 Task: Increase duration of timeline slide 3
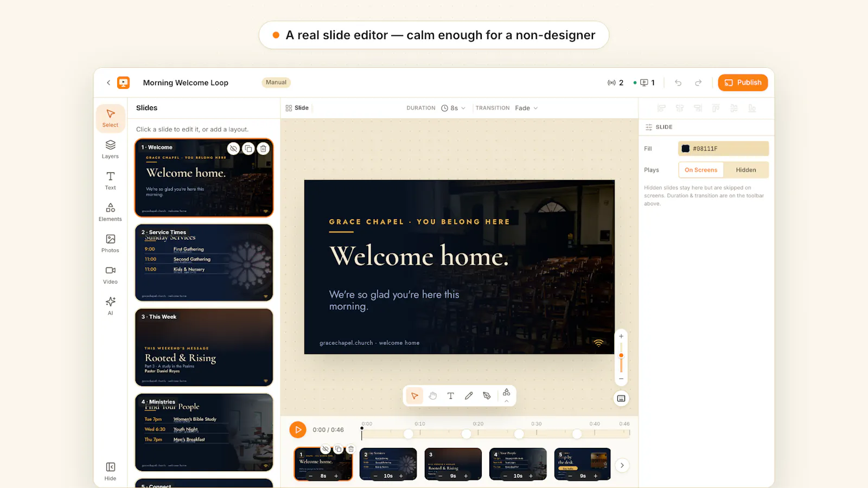pos(465,476)
